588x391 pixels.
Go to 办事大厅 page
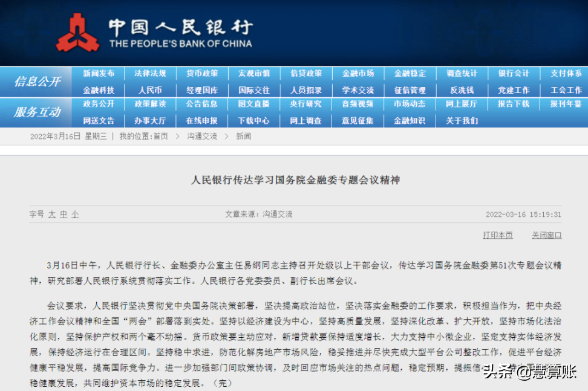151,121
